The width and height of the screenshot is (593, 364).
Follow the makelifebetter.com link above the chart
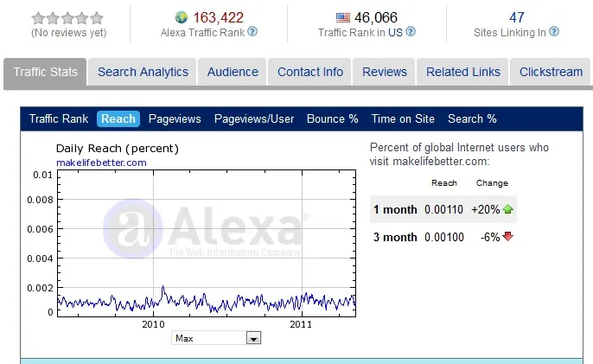pyautogui.click(x=101, y=163)
